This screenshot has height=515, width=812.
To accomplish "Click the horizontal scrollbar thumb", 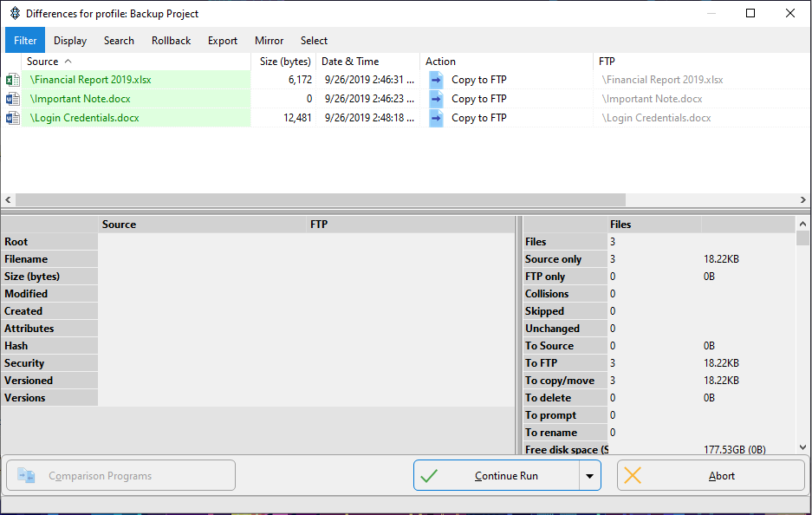I will click(321, 200).
